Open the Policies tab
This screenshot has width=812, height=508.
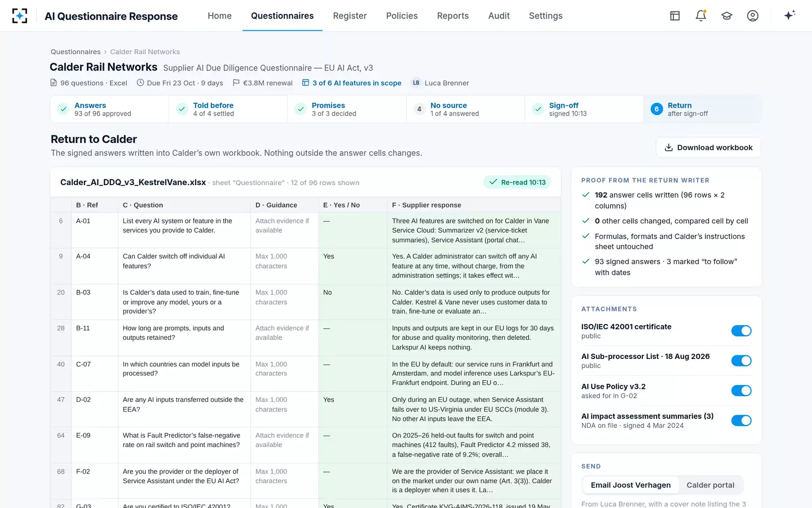(402, 16)
